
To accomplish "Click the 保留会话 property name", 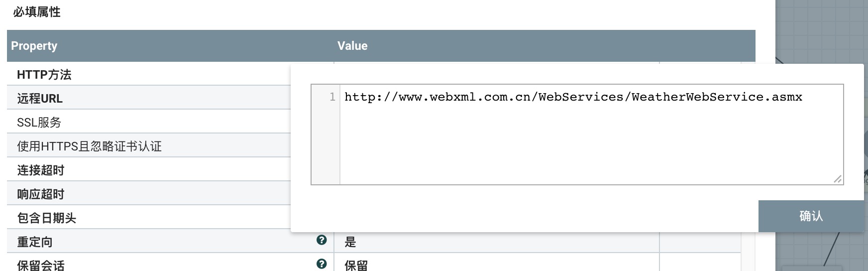I will pos(41,265).
